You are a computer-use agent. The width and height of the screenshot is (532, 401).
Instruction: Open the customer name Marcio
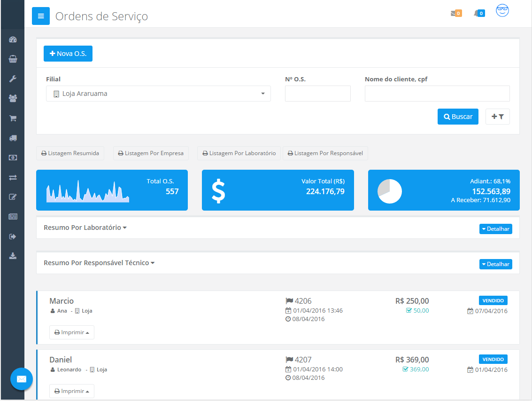click(x=62, y=301)
